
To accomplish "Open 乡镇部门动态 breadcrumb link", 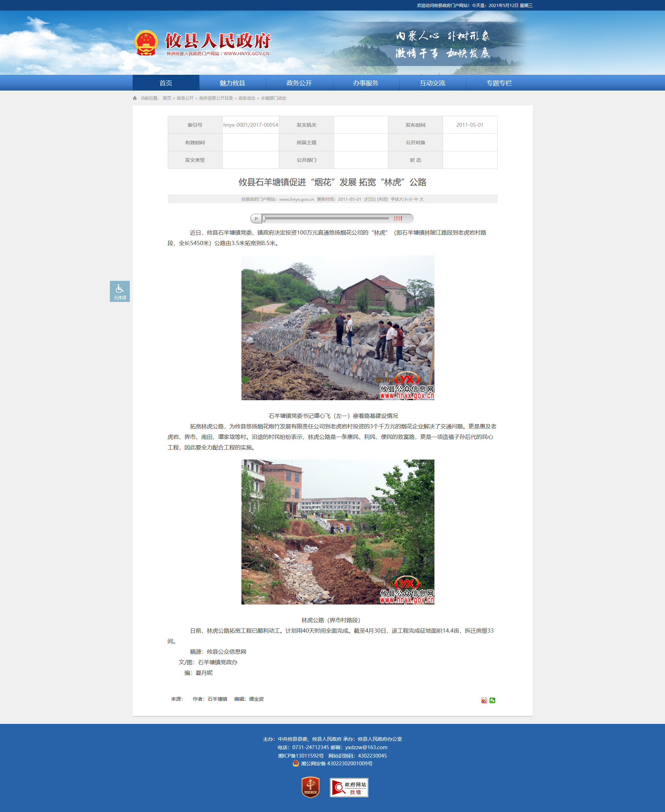I will [273, 98].
